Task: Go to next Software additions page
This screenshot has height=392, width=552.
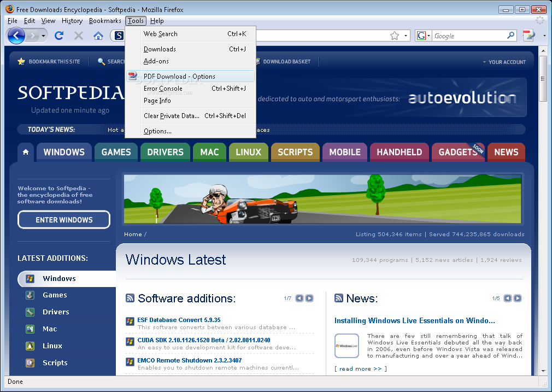Action: point(309,299)
